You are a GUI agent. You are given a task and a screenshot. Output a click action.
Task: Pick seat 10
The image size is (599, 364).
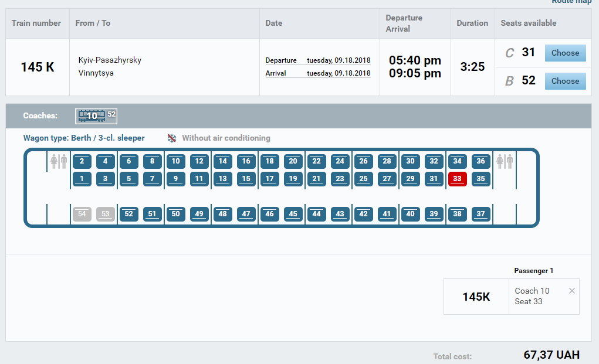[176, 161]
